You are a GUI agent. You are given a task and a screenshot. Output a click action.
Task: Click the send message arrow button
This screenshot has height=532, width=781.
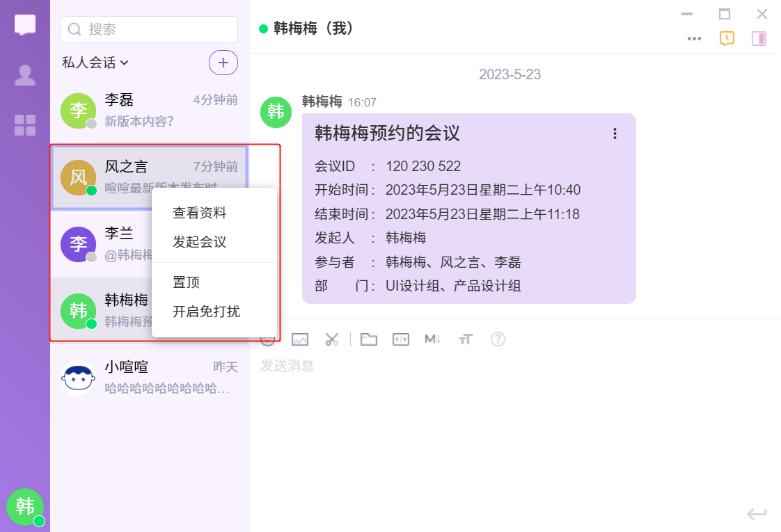point(757,514)
